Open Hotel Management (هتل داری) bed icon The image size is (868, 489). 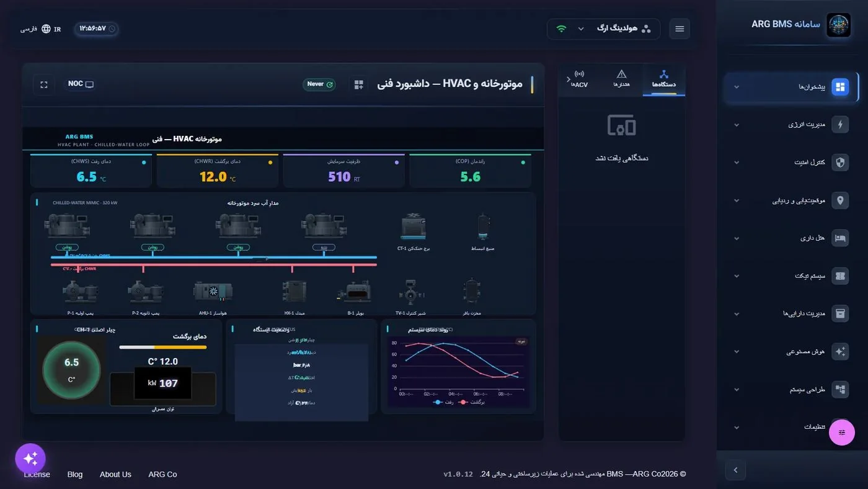pos(840,238)
